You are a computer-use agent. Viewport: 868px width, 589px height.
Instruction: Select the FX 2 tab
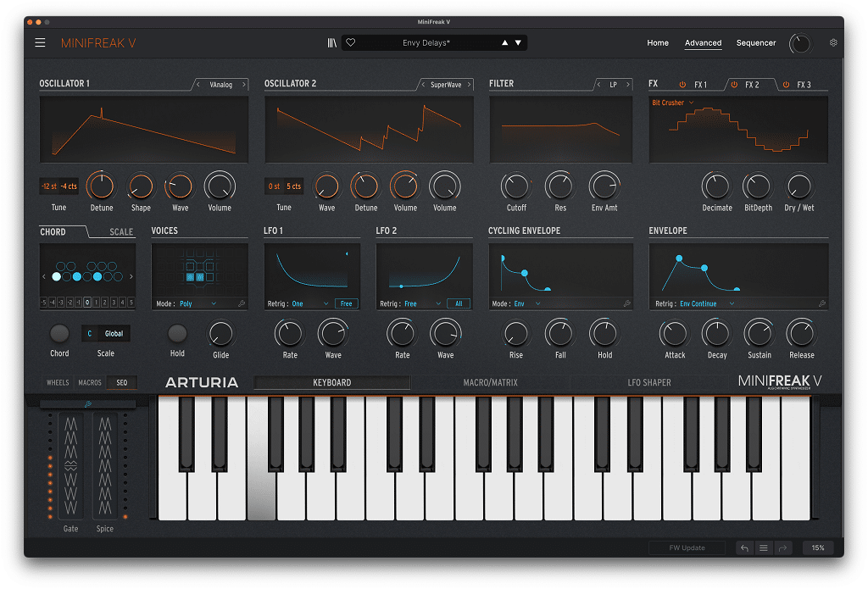point(751,85)
